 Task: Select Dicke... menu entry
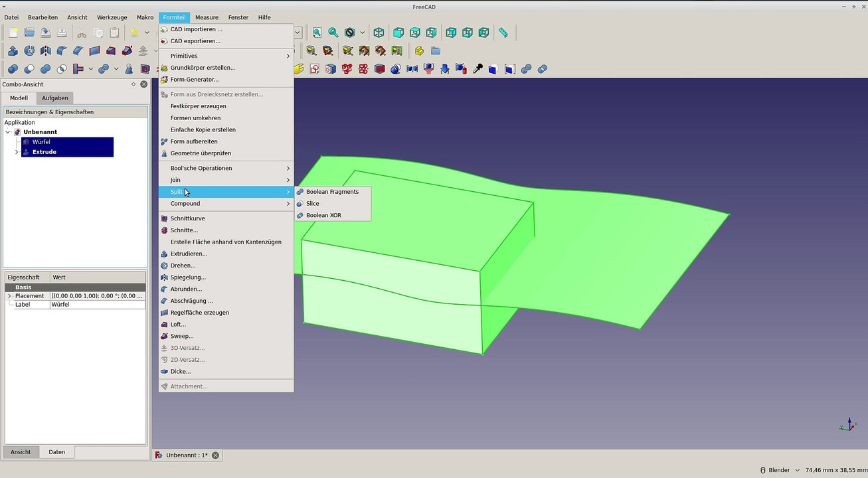coord(226,372)
